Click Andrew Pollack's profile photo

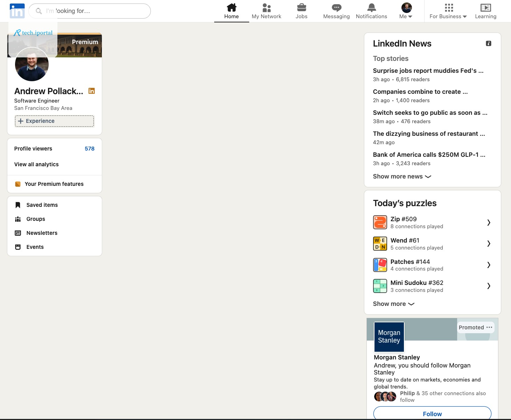pos(32,64)
